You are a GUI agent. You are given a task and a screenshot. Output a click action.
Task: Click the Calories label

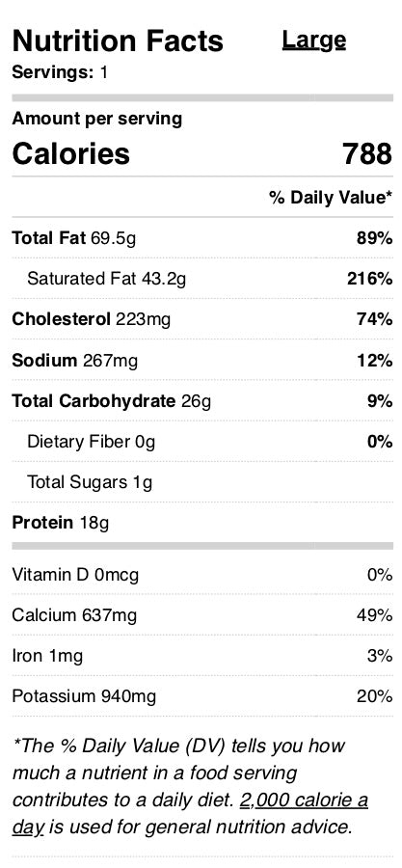coord(70,153)
